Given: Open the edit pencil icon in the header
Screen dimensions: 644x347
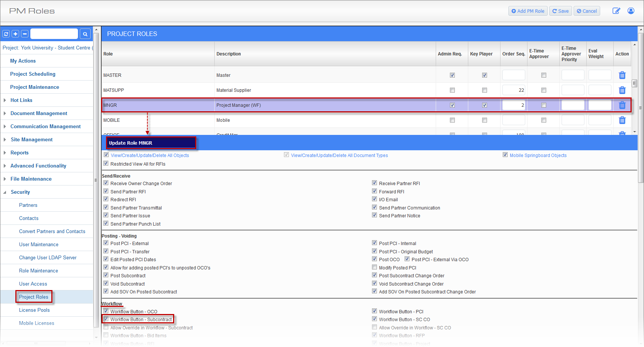Looking at the screenshot, I should coord(616,11).
